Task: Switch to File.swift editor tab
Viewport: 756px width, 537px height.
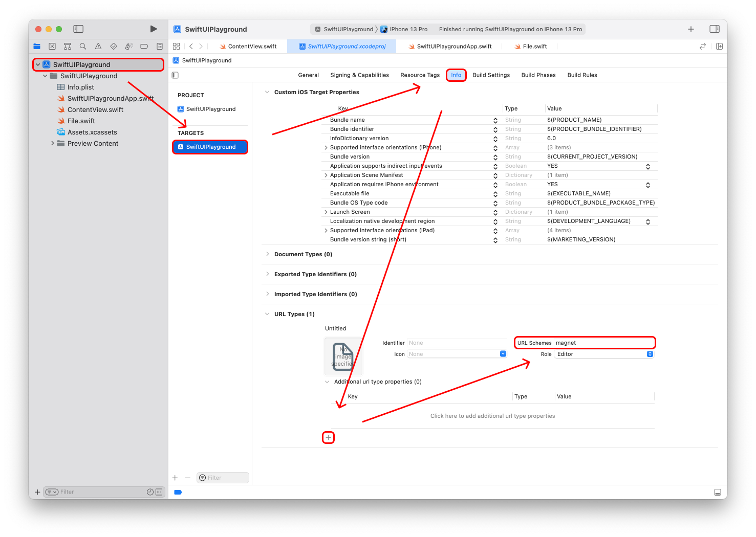Action: (531, 47)
